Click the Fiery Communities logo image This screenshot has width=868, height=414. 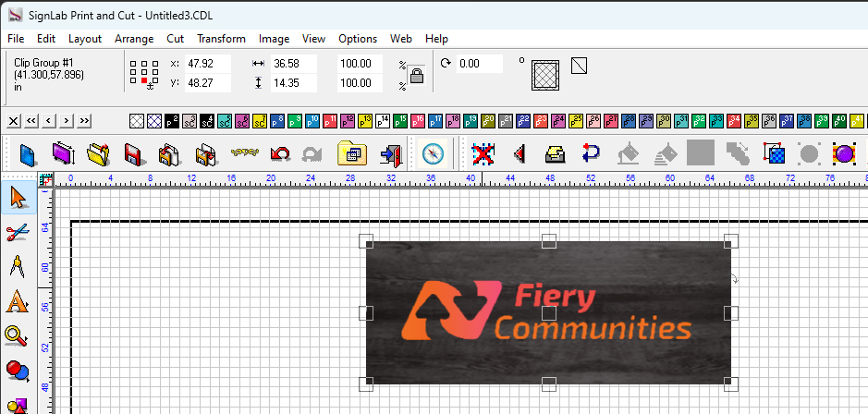tap(548, 312)
